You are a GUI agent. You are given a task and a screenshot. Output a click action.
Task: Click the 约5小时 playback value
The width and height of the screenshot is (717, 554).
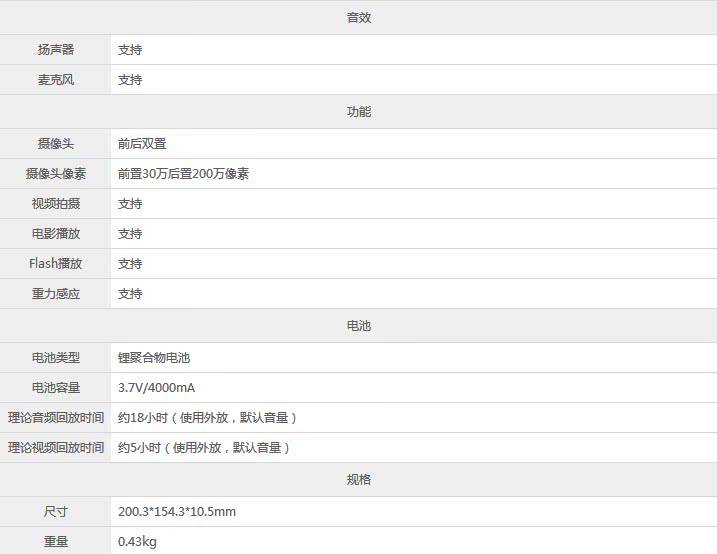click(x=204, y=447)
